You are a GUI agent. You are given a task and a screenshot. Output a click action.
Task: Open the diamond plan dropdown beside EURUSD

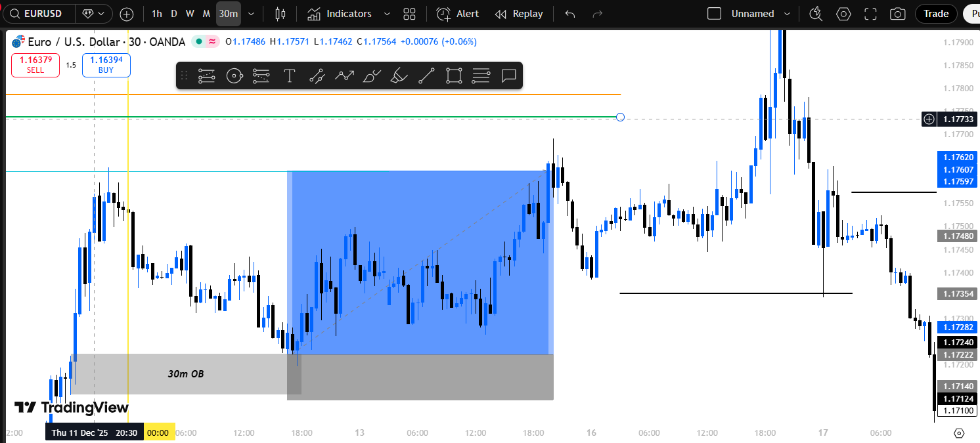[x=93, y=14]
